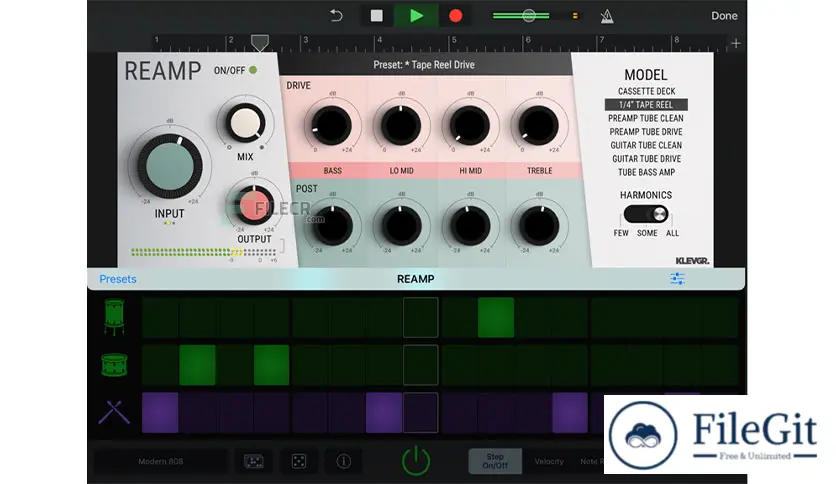Click the DRIVE HI MID knob
The height and width of the screenshot is (484, 836).
pos(470,126)
